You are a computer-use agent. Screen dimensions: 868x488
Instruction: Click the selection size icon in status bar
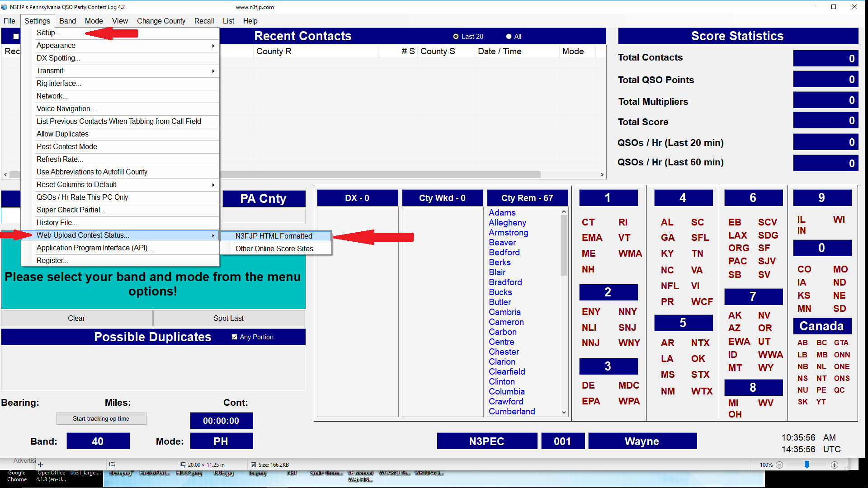tap(112, 465)
